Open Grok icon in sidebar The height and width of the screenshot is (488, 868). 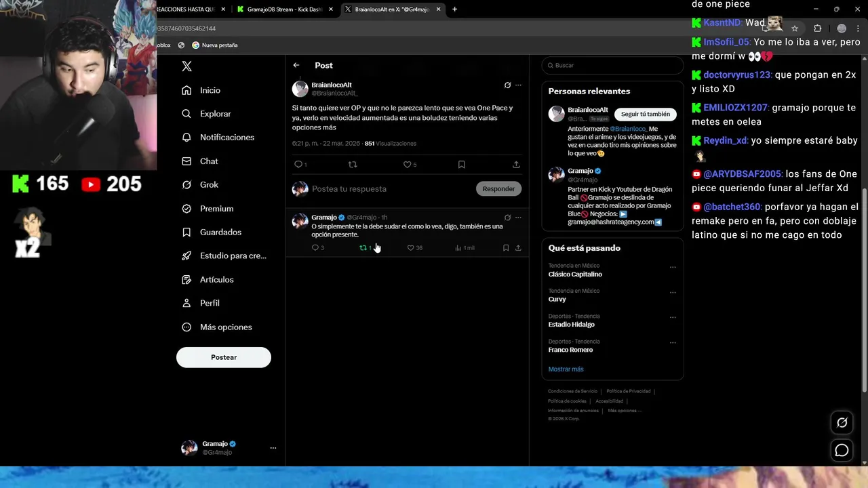pos(186,184)
